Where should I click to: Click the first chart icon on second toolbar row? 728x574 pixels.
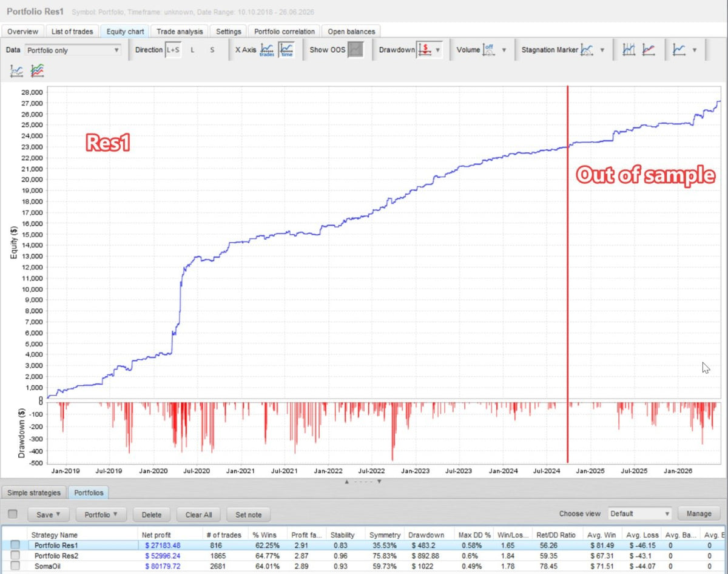pos(17,71)
